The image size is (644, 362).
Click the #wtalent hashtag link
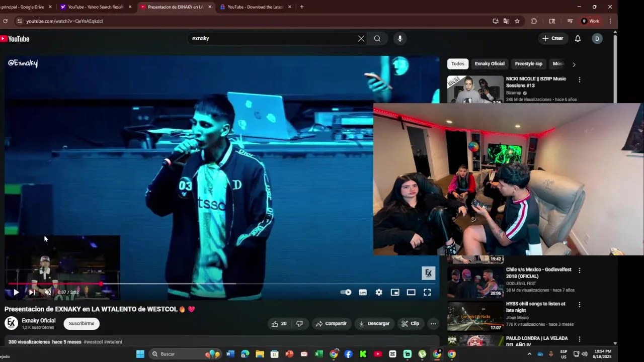pos(113,342)
